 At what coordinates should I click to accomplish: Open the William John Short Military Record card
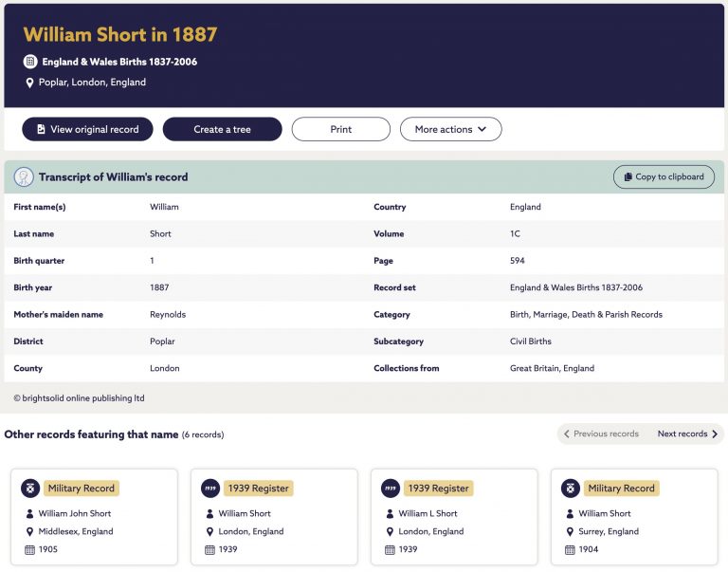[94, 517]
